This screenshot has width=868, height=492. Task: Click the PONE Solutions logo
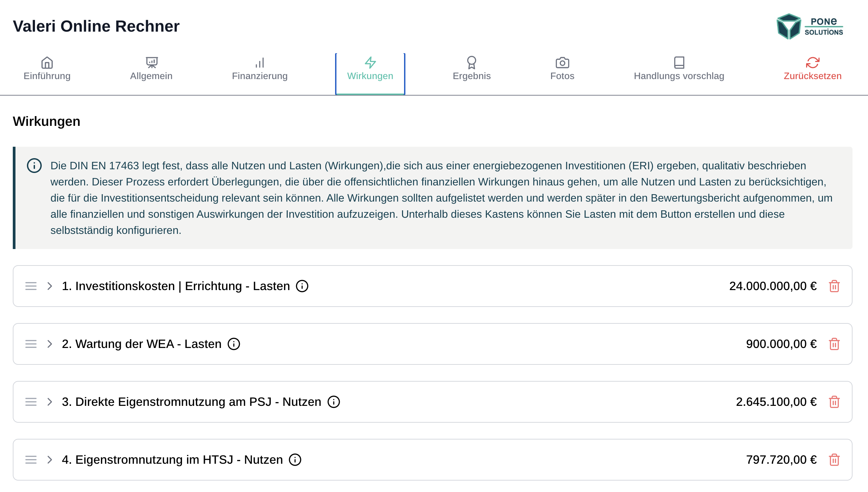click(809, 26)
